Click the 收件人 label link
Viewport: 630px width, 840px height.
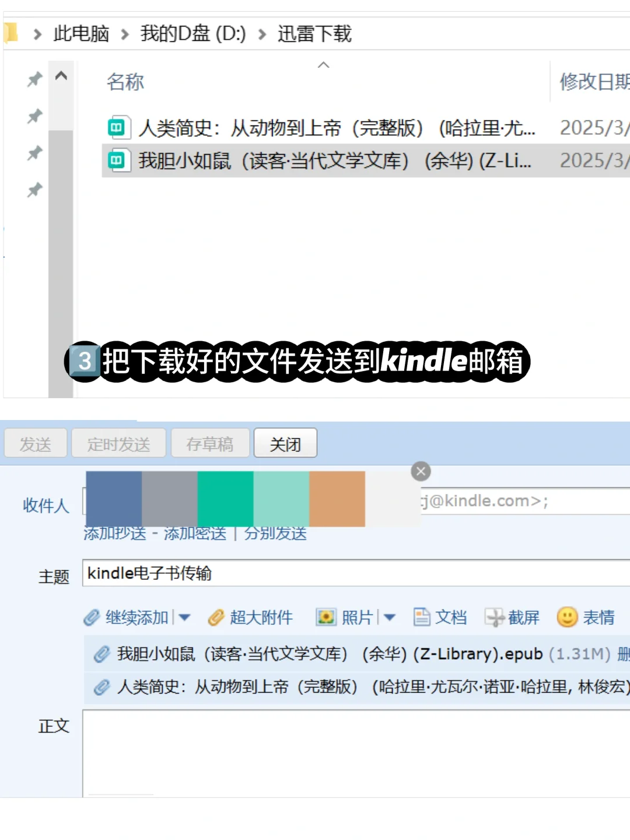pyautogui.click(x=46, y=505)
